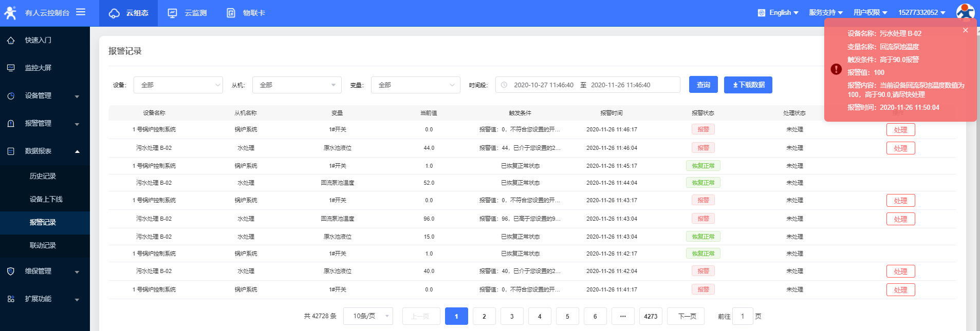Click the ellipsis more-pages button
This screenshot has width=980, height=331.
tap(623, 316)
